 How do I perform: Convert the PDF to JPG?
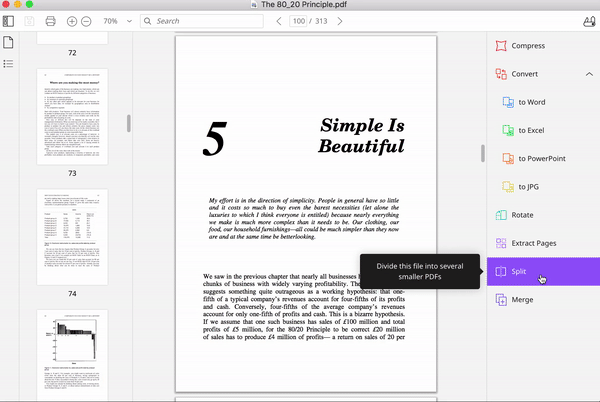pyautogui.click(x=528, y=187)
